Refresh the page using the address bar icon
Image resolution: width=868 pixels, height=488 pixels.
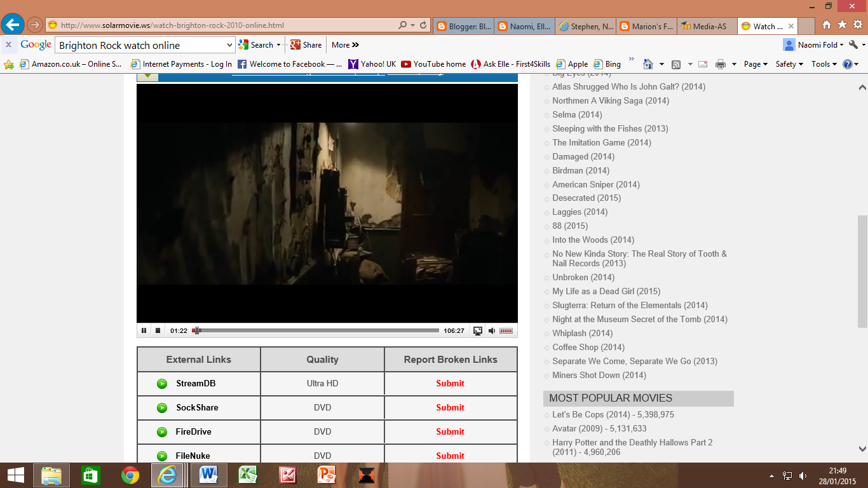[424, 25]
